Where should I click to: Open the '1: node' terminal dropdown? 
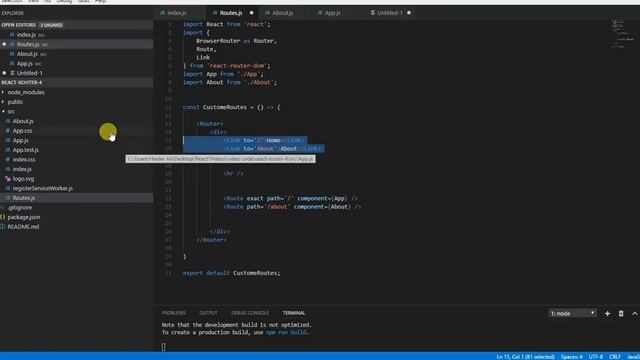[x=572, y=313]
